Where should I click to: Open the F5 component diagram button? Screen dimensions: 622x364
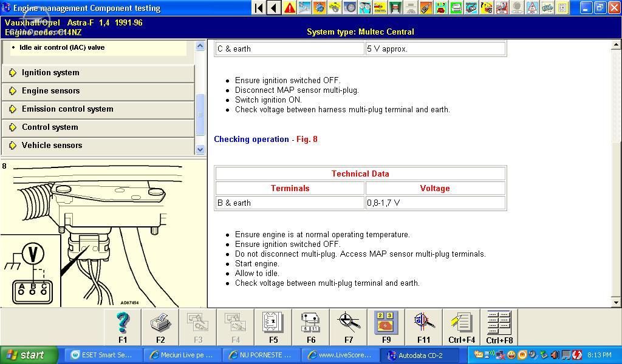click(x=273, y=327)
